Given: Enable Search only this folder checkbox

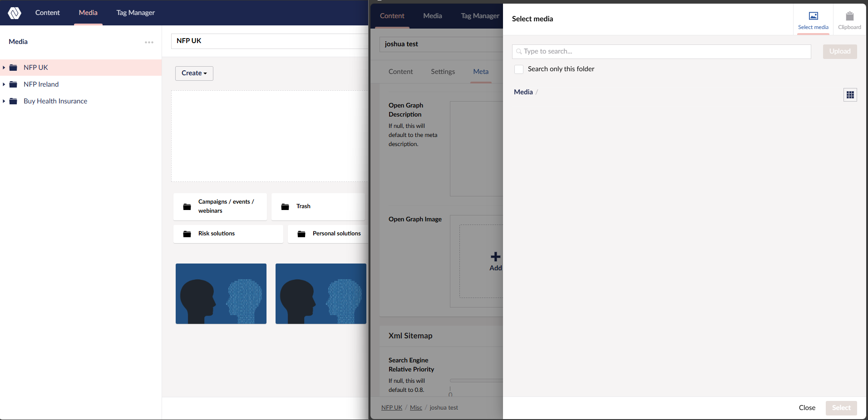Looking at the screenshot, I should [519, 69].
